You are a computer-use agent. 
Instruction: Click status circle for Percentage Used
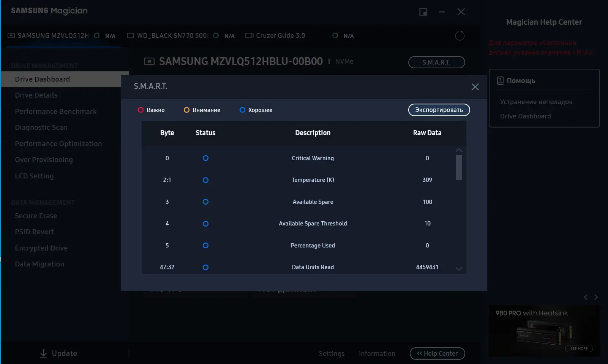(205, 246)
